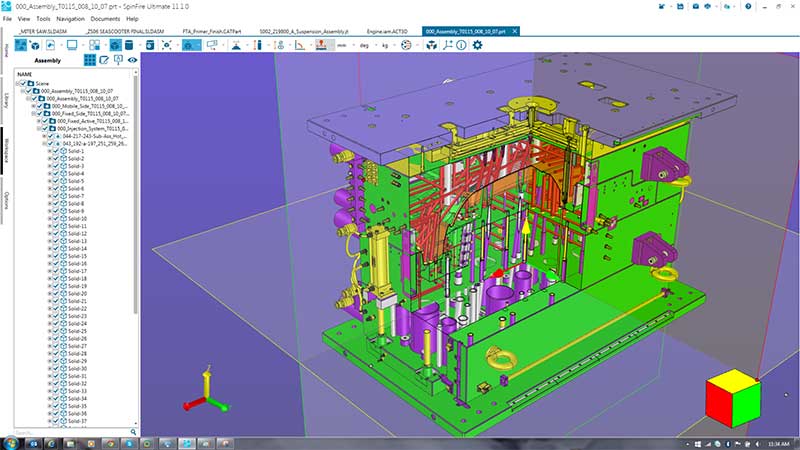The image size is (800, 450).
Task: Click the monitor display icon in the toolbar
Action: click(72, 45)
